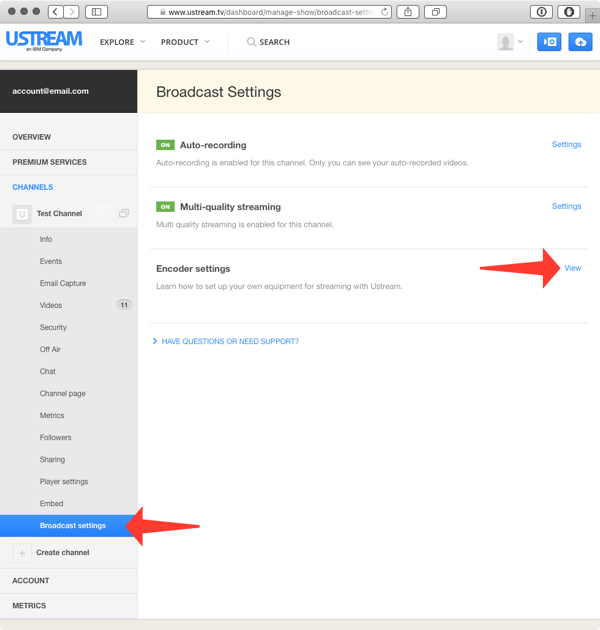Image resolution: width=600 pixels, height=630 pixels.
Task: Open Channel page settings
Action: [x=62, y=393]
